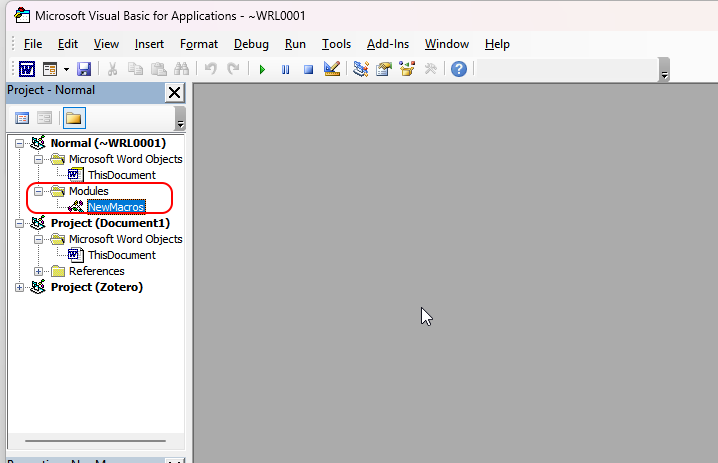
Task: Toggle Design Mode ruler icon
Action: click(x=333, y=69)
